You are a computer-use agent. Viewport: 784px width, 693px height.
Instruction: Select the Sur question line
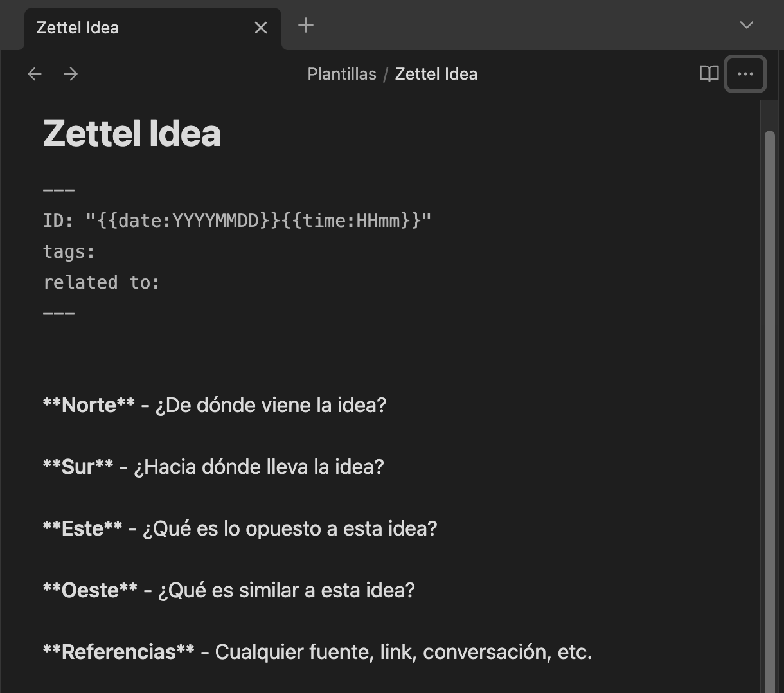212,467
